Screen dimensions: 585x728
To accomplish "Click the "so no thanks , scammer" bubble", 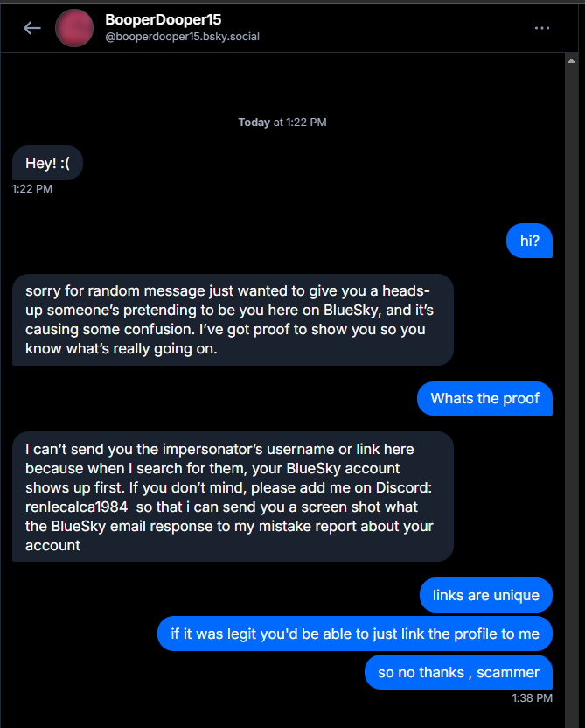I will coord(458,672).
